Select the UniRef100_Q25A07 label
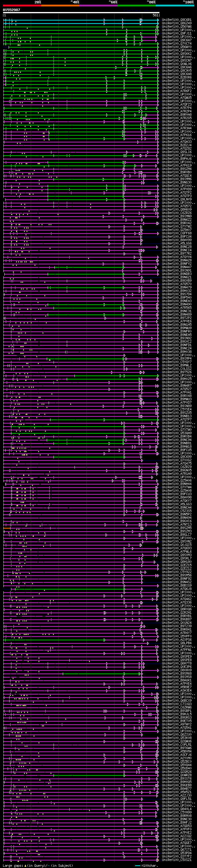This screenshot has height=868, width=197. (177, 230)
